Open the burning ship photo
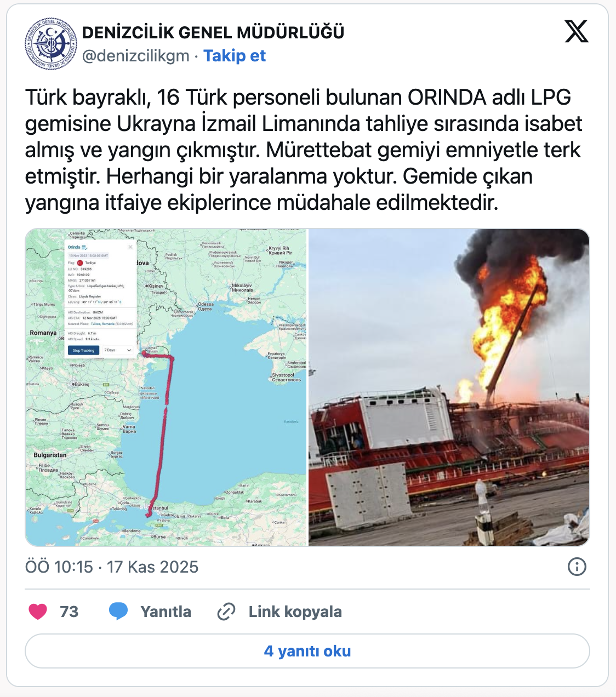Viewport: 616px width, 697px height. [x=449, y=387]
